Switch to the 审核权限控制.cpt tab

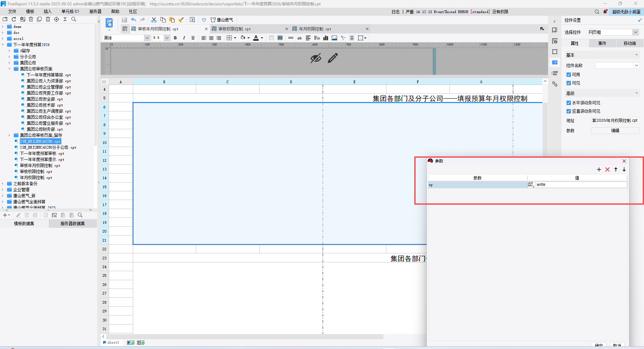coord(234,29)
